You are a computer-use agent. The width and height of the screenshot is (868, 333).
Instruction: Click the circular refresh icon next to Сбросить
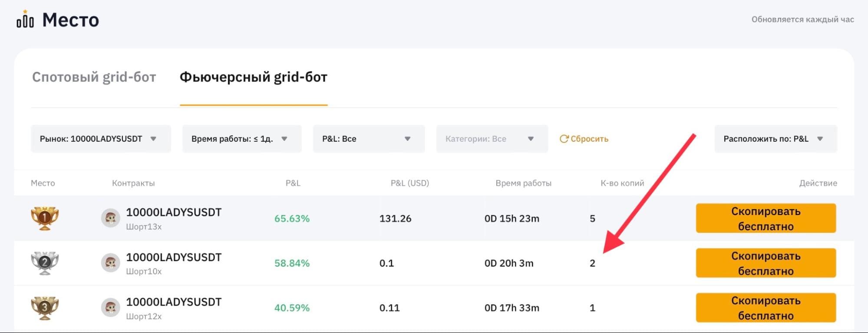pyautogui.click(x=564, y=139)
